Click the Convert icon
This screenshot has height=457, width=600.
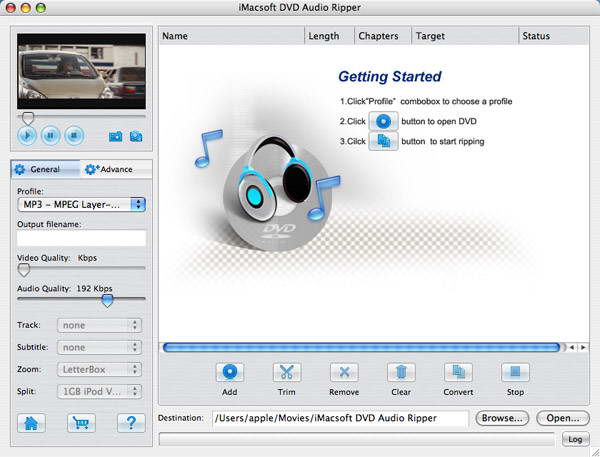pos(458,372)
